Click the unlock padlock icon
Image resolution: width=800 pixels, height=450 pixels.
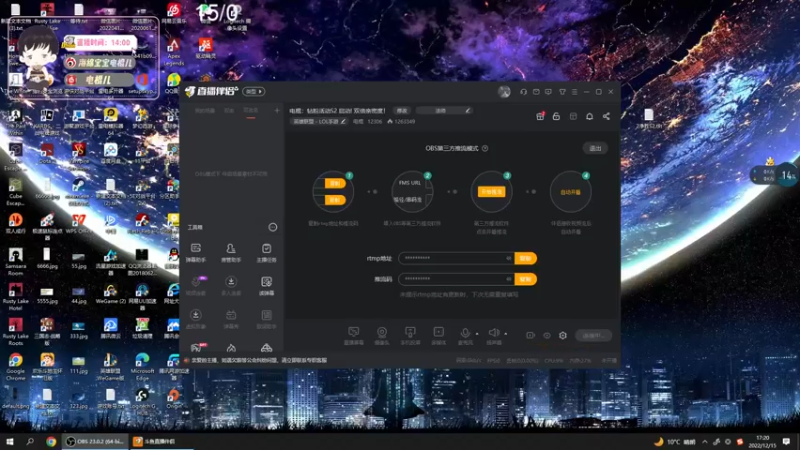[557, 116]
